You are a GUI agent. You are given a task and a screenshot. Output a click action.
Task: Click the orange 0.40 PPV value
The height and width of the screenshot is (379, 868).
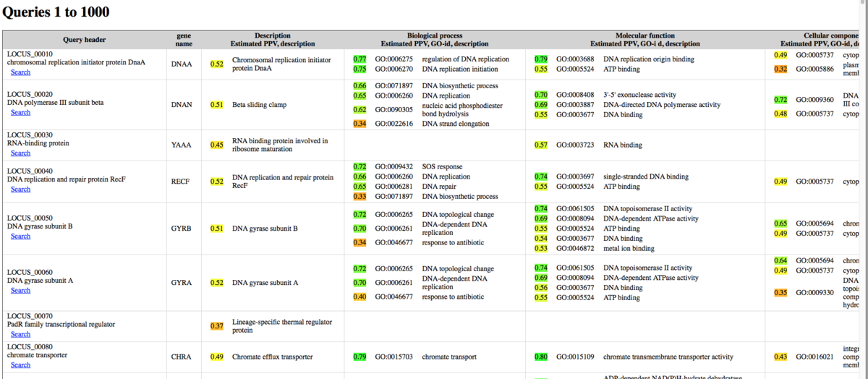tap(359, 297)
